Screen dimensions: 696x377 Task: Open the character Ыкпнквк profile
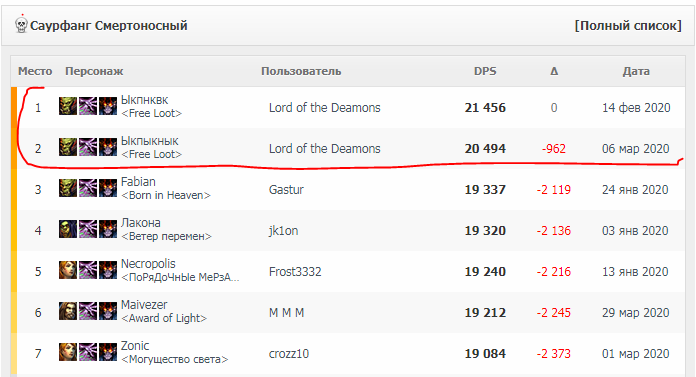pyautogui.click(x=144, y=100)
